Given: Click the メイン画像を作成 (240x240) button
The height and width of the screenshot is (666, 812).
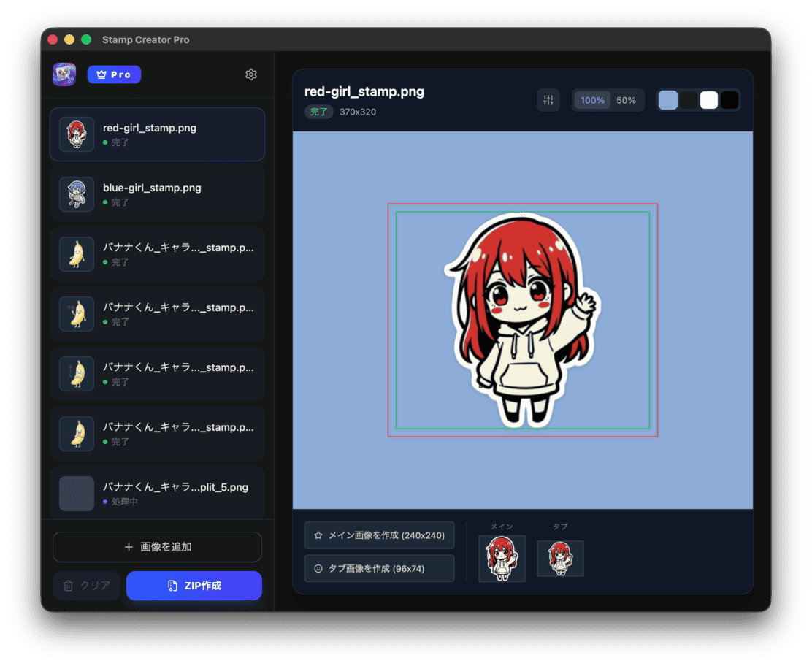Looking at the screenshot, I should (x=379, y=535).
